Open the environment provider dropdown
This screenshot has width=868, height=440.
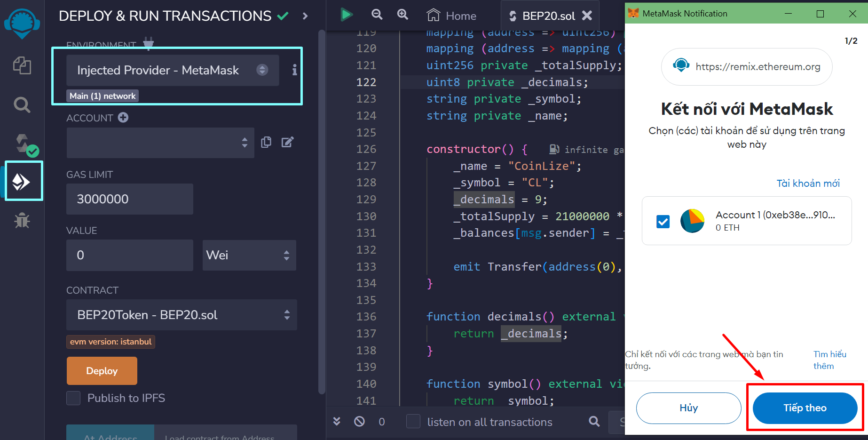(173, 70)
